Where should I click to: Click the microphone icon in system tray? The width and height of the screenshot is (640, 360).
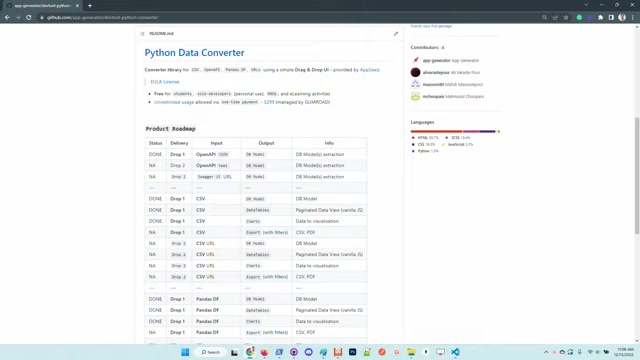[x=580, y=352]
